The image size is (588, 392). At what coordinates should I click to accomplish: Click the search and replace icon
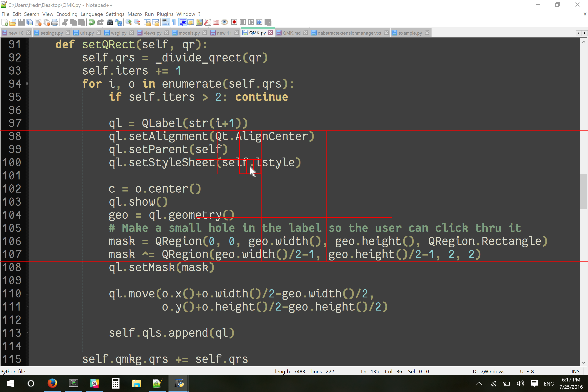pos(118,22)
